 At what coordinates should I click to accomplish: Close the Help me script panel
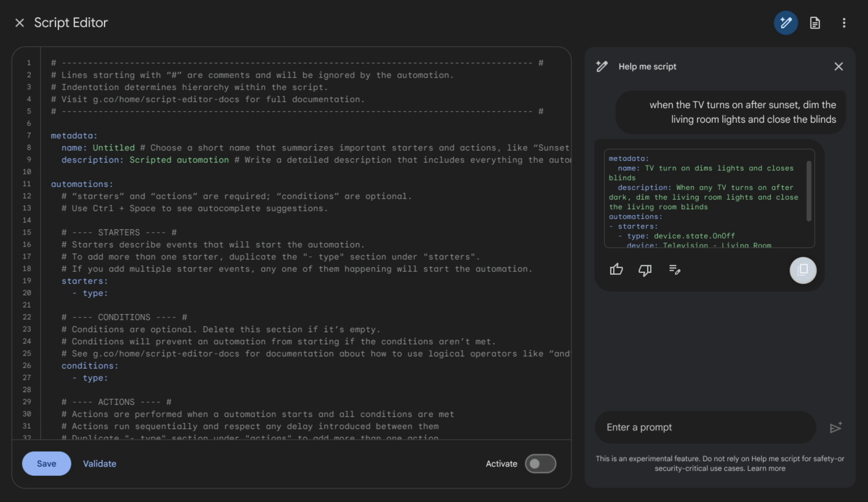(x=838, y=67)
